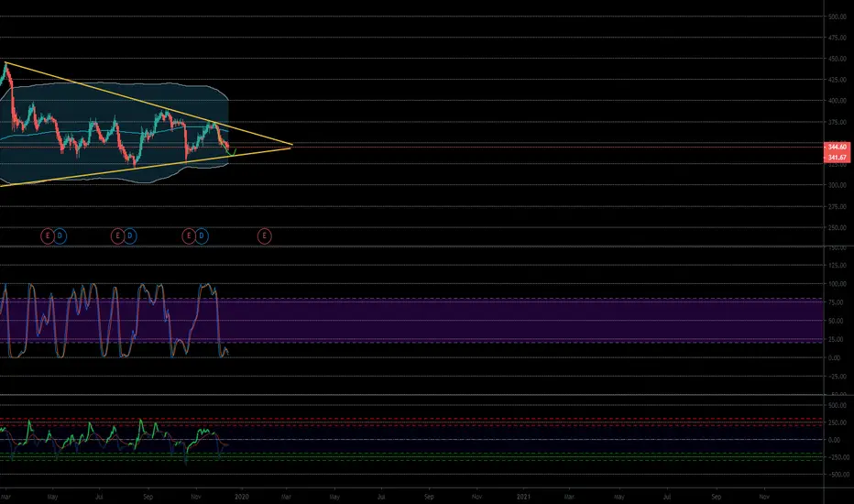
Task: Select the dividend D marker above Nov 2019
Action: [x=202, y=236]
